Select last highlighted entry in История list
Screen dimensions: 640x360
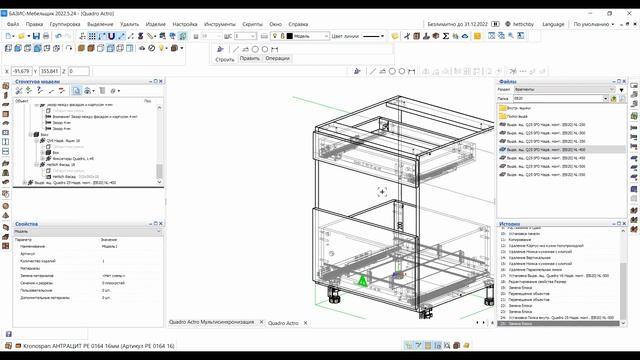[558, 324]
